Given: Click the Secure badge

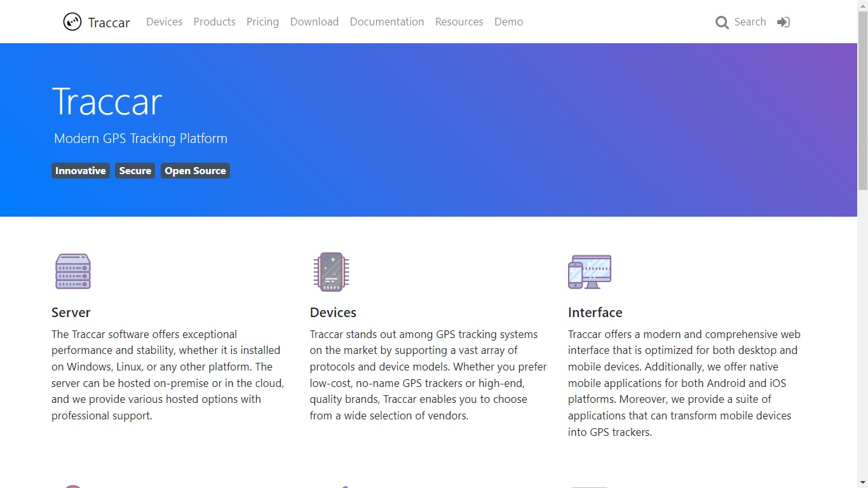Looking at the screenshot, I should [x=135, y=171].
